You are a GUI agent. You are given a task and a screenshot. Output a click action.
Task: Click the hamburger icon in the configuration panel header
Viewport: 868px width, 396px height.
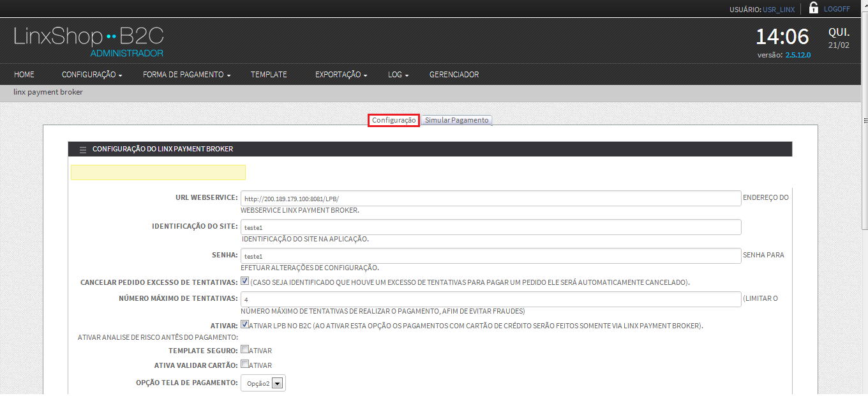[x=83, y=149]
